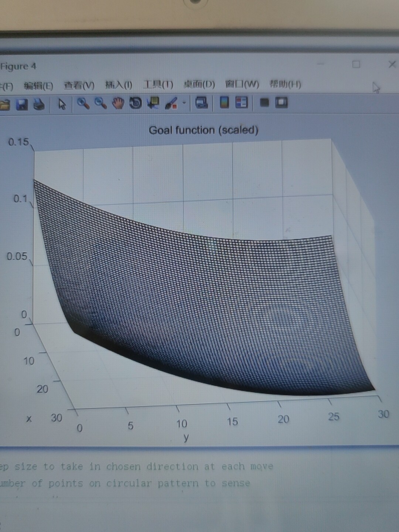Open the 插入(I) menu
The image size is (399, 532).
point(119,85)
